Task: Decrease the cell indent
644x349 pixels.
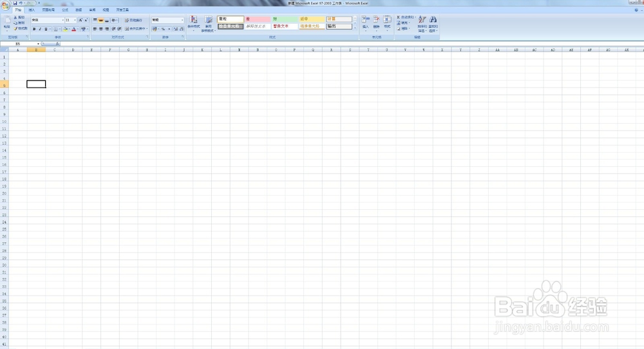Action: pyautogui.click(x=113, y=29)
